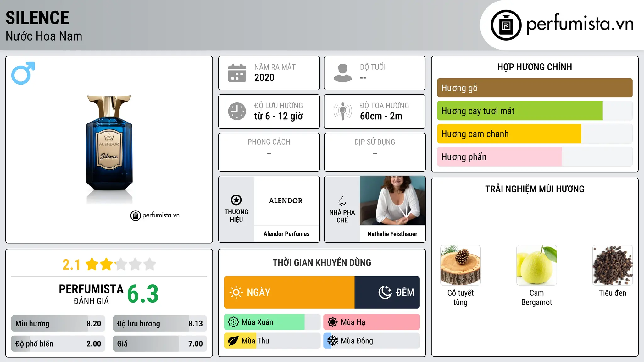Click the leaf icon for Mùa Thu
Viewport: 644px width, 362px height.
coord(233,341)
